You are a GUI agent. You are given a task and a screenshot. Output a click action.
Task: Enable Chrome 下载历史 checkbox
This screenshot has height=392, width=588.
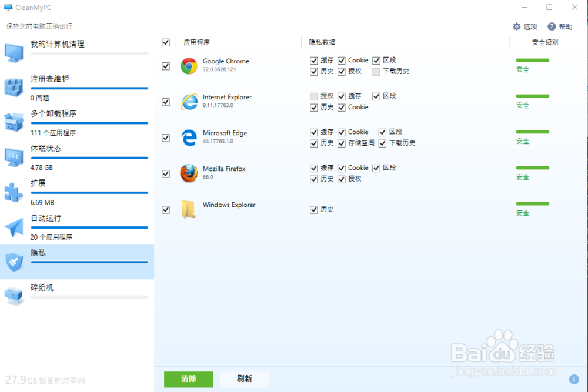(376, 72)
